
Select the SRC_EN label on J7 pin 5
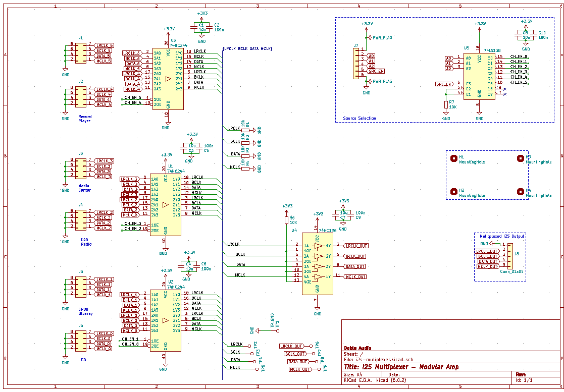(x=376, y=72)
